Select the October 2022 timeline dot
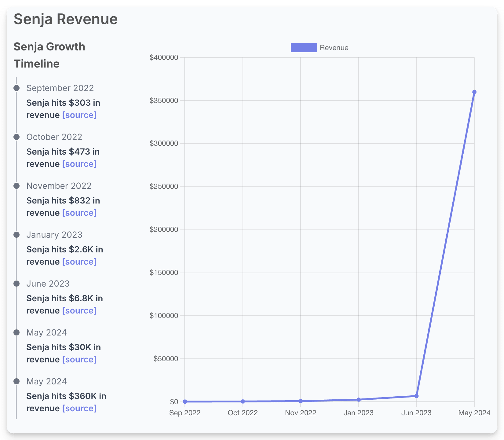The image size is (504, 440). (16, 137)
